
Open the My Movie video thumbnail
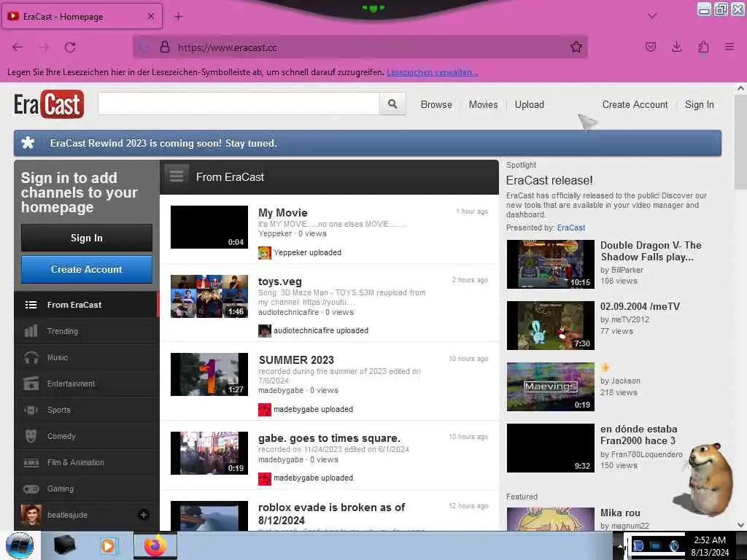coord(209,227)
